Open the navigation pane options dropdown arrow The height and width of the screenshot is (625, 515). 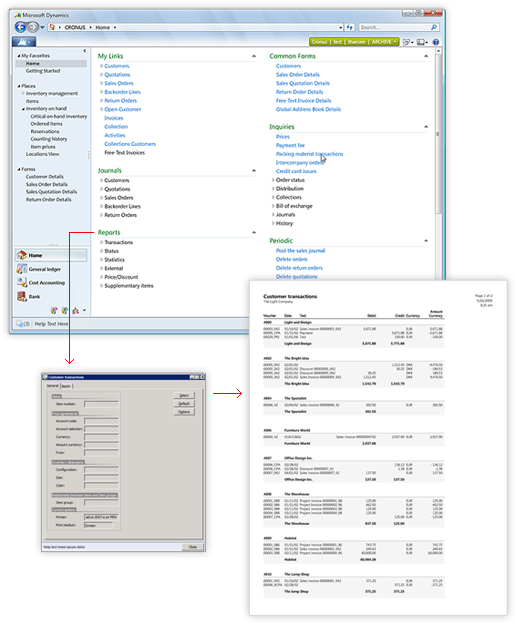(85, 311)
